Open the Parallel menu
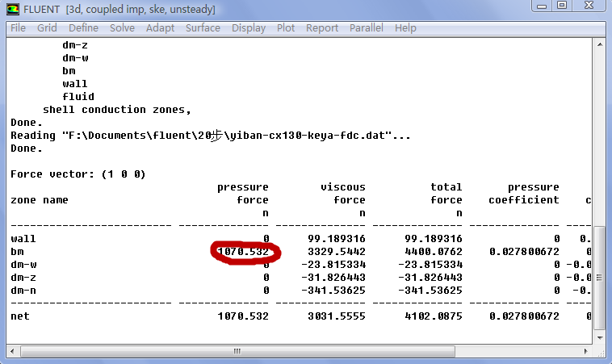Viewport: 612px width, 364px height. (366, 28)
